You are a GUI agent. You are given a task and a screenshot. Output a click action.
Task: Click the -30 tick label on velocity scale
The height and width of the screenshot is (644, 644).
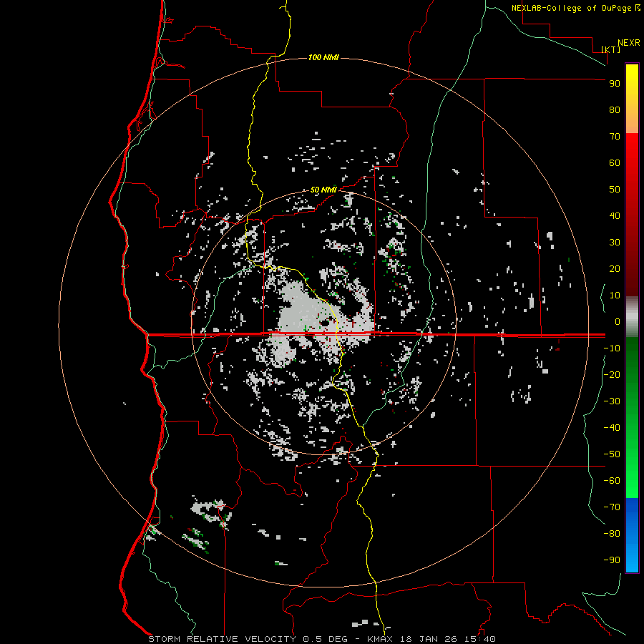612,401
